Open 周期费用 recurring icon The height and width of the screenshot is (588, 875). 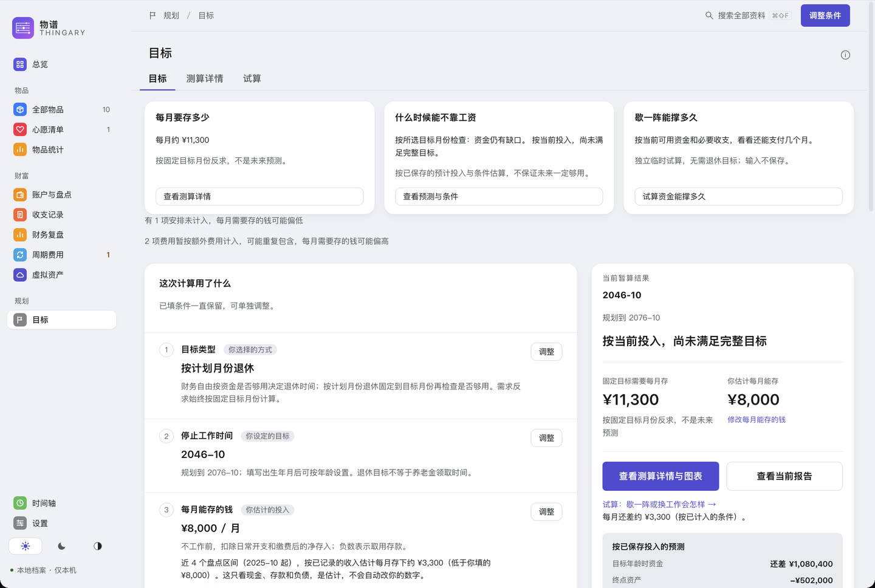pyautogui.click(x=20, y=255)
